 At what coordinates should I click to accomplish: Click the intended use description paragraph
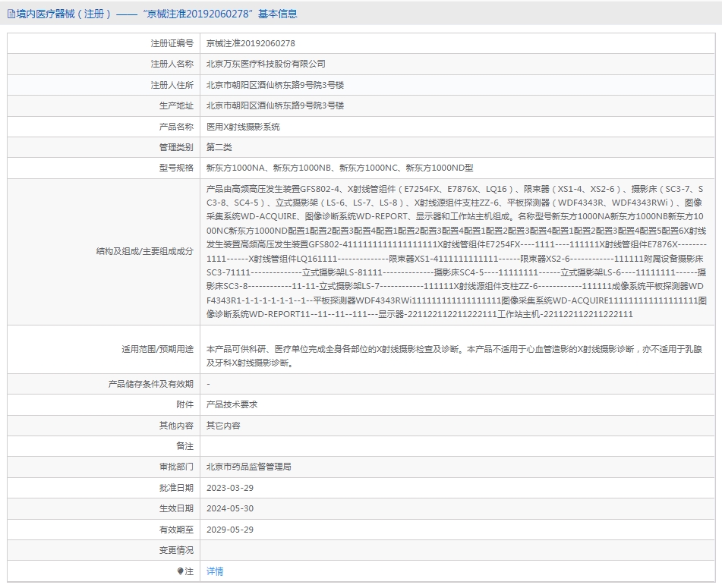click(454, 356)
